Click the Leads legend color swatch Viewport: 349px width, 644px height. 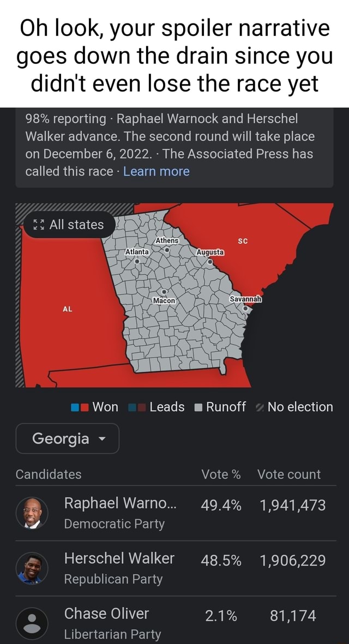click(x=136, y=407)
